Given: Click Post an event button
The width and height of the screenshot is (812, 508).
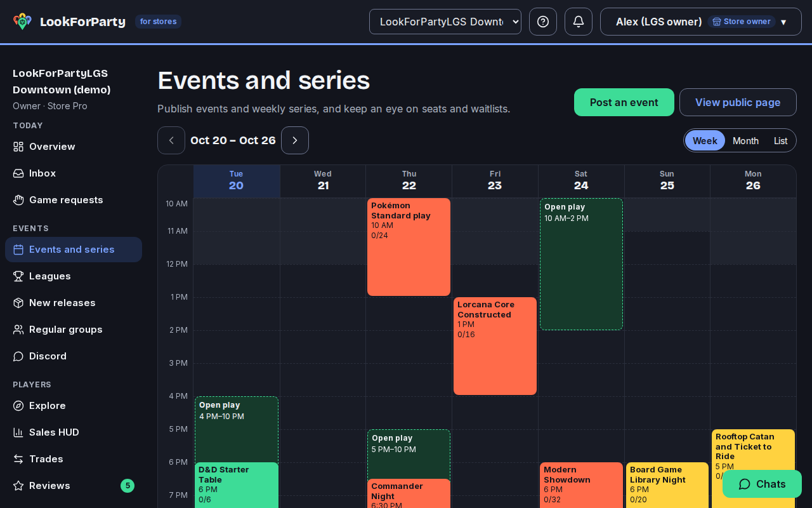Looking at the screenshot, I should point(624,102).
